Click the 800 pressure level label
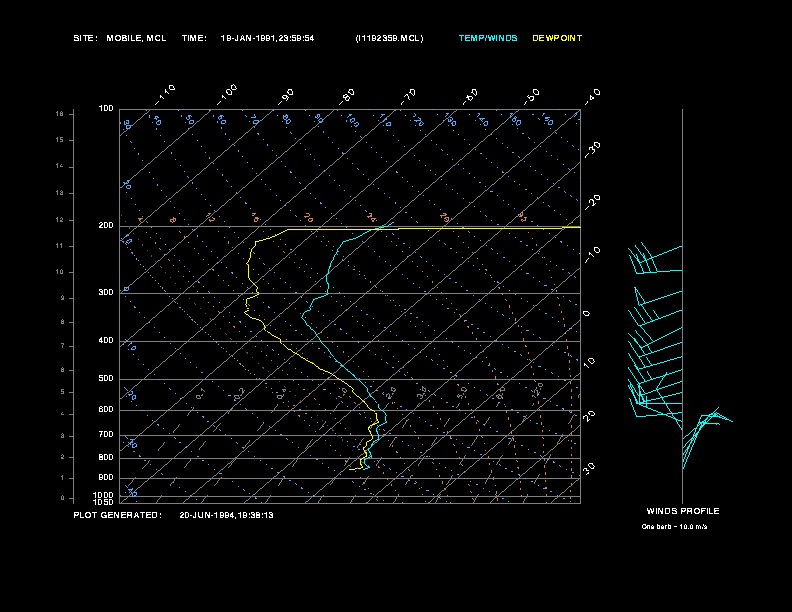Screen dimensions: 792x612 [106, 457]
